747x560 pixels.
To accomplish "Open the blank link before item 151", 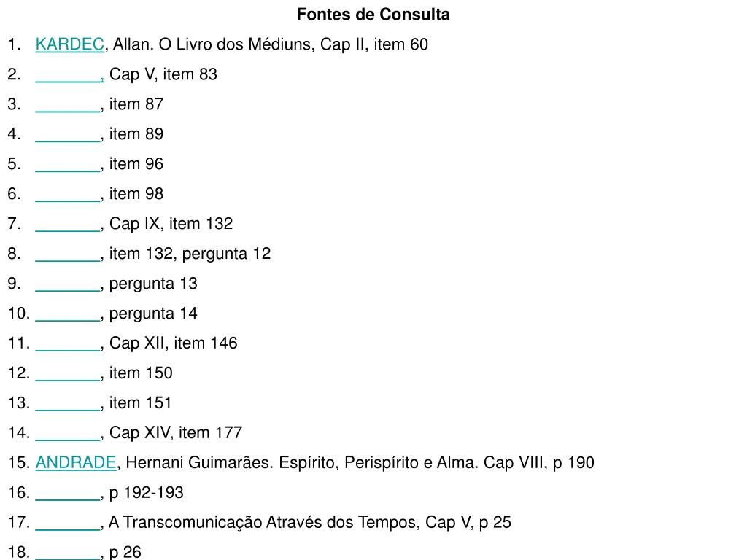I will point(68,405).
